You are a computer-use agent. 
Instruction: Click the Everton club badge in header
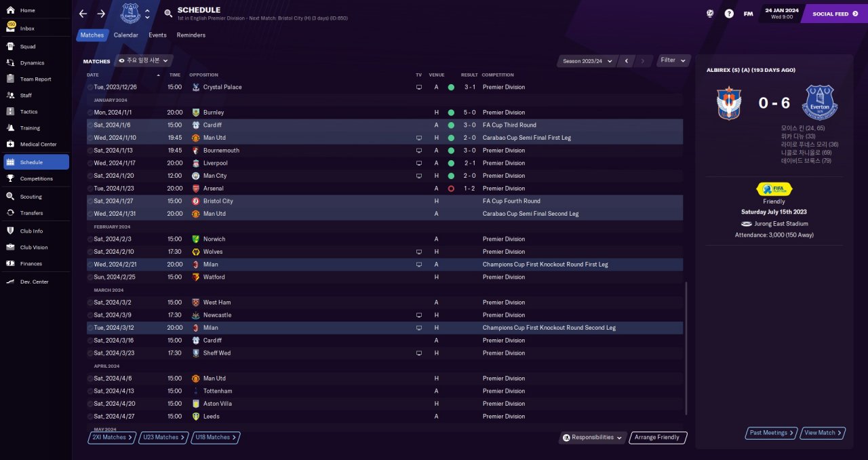130,13
